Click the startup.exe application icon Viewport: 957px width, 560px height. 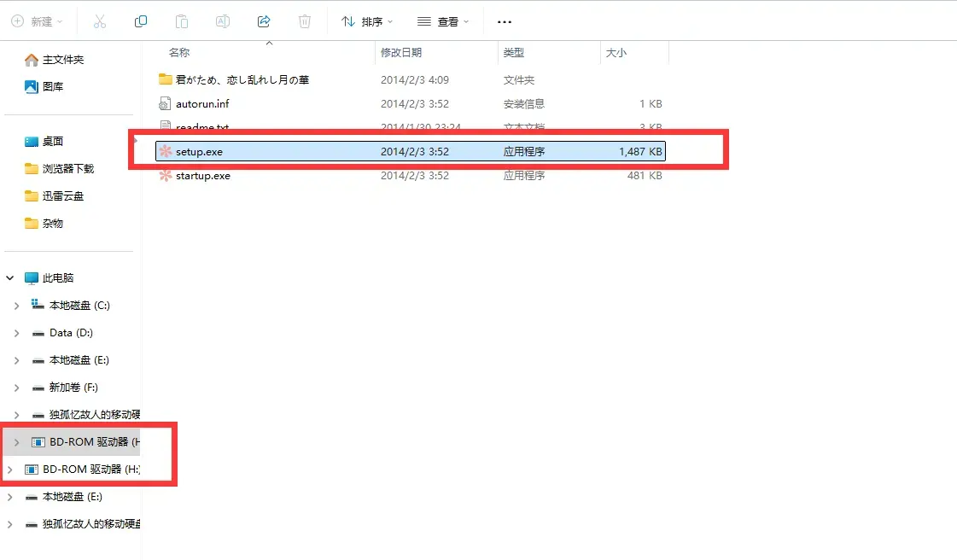click(165, 176)
